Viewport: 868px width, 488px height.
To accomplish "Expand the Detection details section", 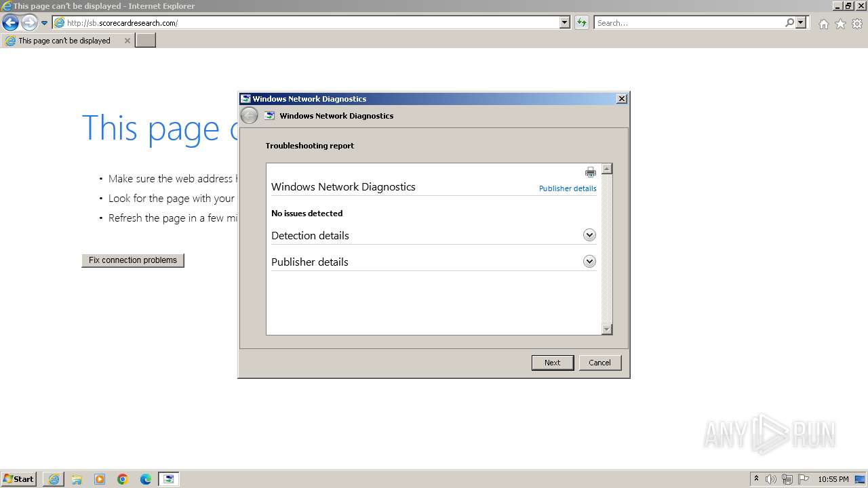I will tap(589, 235).
